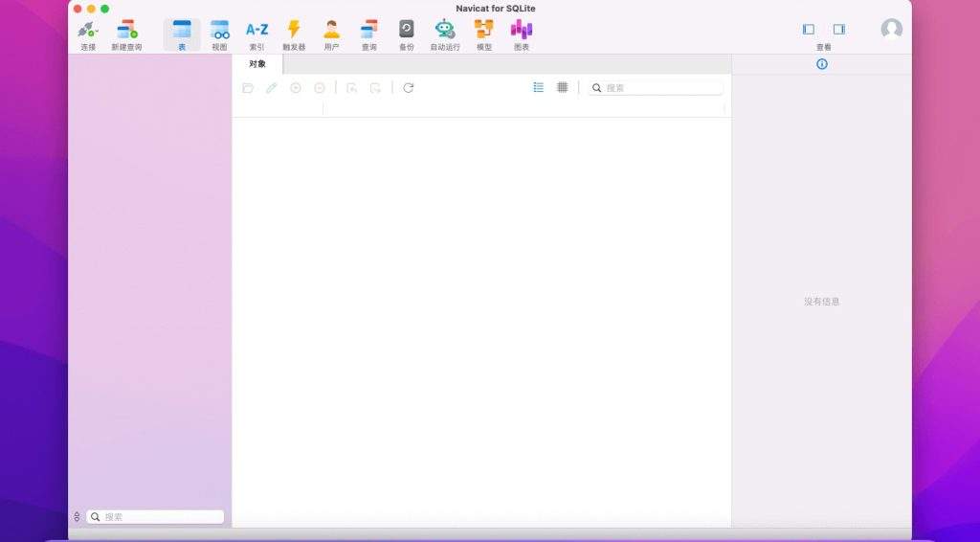Click the object 搜索 search field
This screenshot has height=542, width=980.
click(x=660, y=88)
